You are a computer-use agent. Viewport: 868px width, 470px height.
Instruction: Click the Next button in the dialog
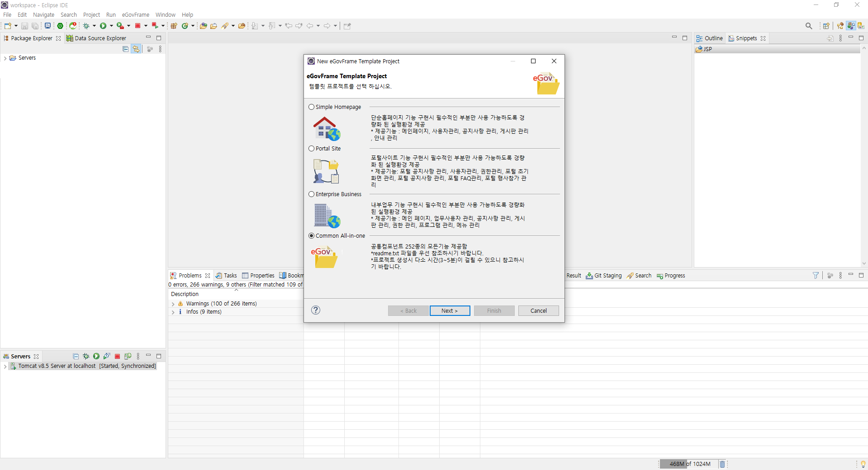450,310
